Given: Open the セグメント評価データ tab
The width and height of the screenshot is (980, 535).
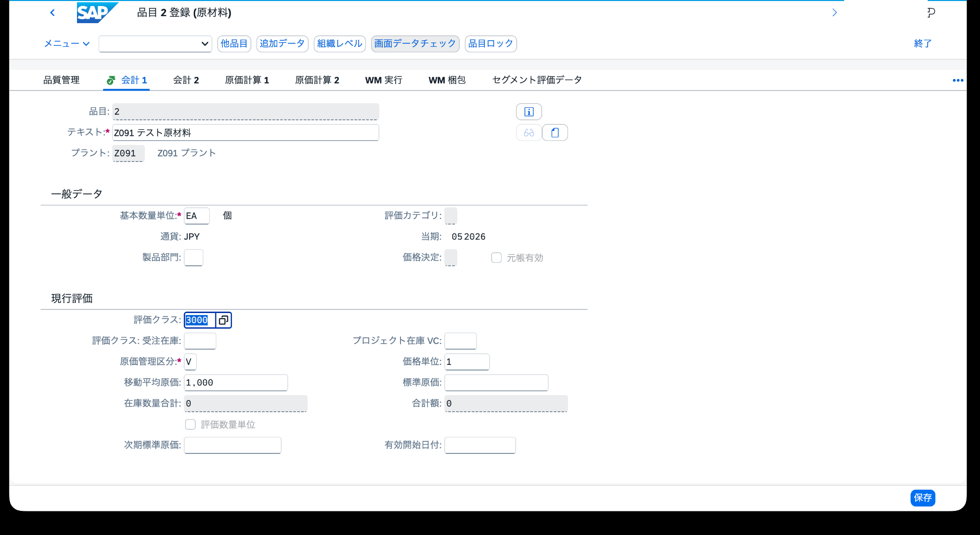Looking at the screenshot, I should point(537,80).
